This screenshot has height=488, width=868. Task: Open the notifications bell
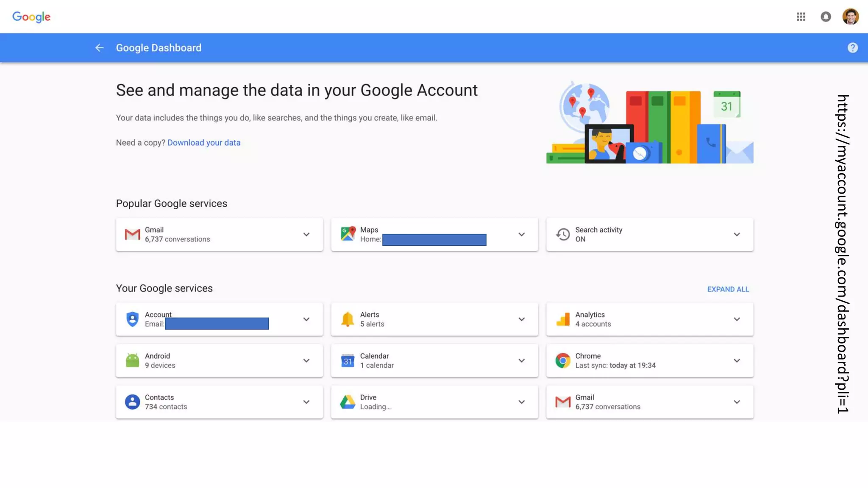826,17
